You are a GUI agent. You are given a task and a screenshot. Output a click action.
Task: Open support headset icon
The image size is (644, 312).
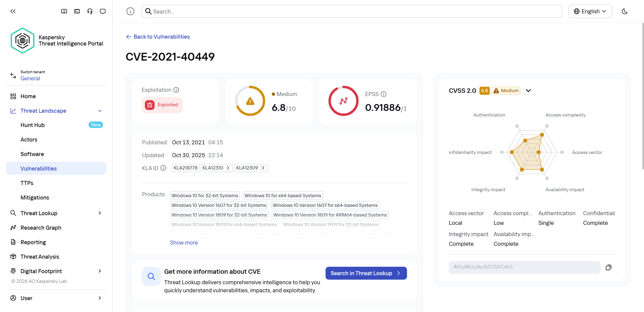tap(90, 11)
